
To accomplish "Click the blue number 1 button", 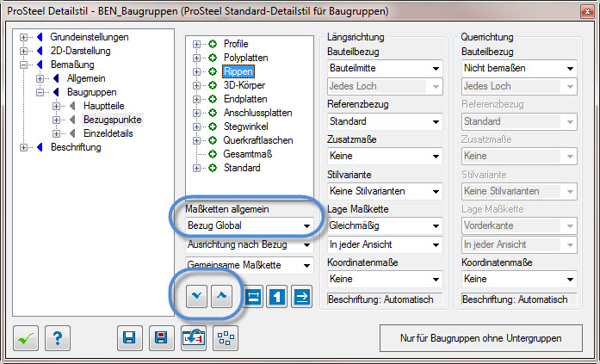I will coord(277,296).
